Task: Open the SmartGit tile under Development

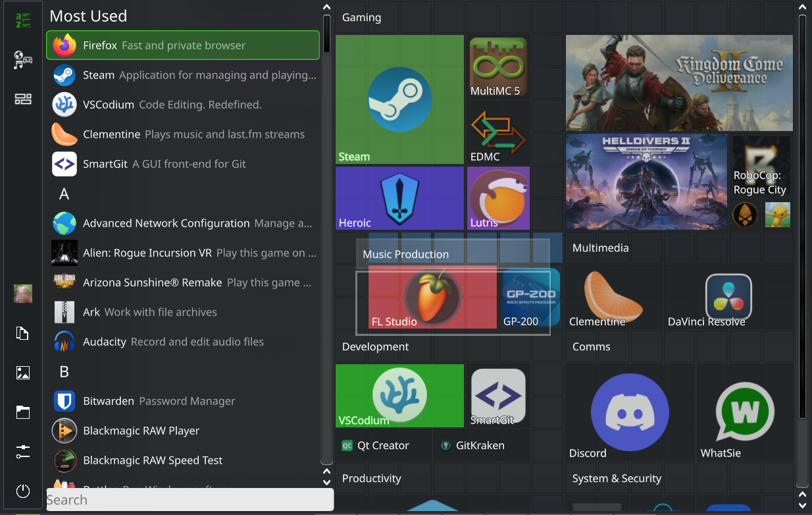Action: point(498,396)
